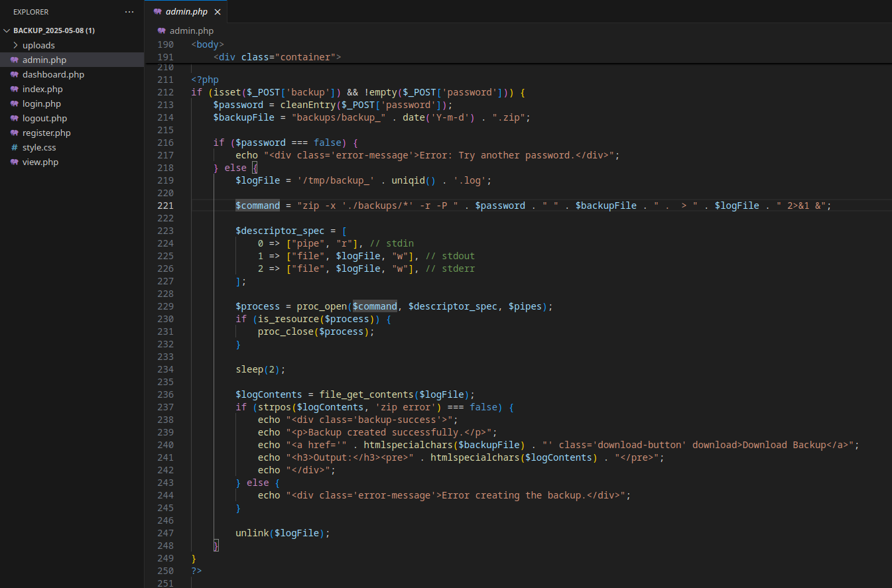The image size is (892, 588).
Task: Click the PHP icon beside logout.php
Action: pos(15,118)
